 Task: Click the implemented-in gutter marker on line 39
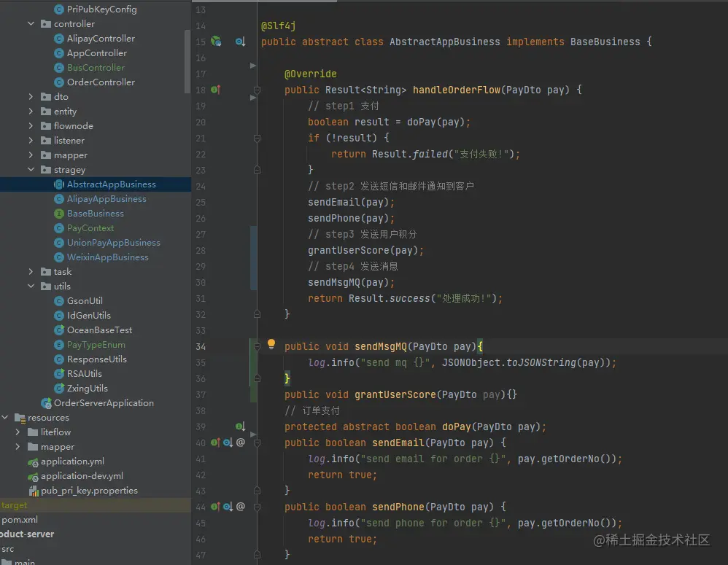click(240, 426)
